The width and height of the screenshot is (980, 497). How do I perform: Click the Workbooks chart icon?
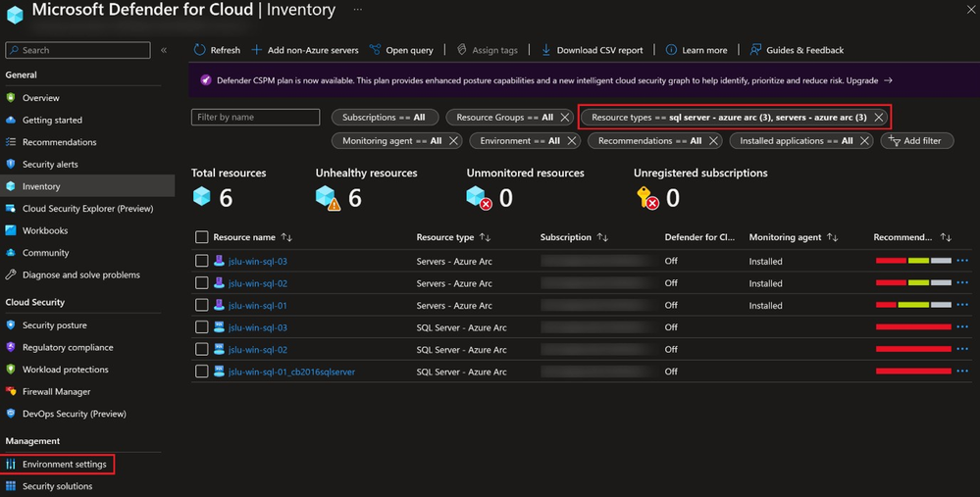point(11,230)
